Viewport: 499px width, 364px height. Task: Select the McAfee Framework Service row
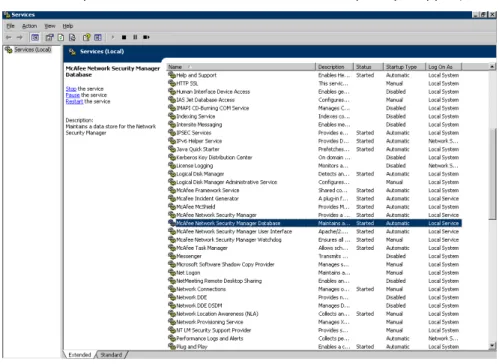314,190
